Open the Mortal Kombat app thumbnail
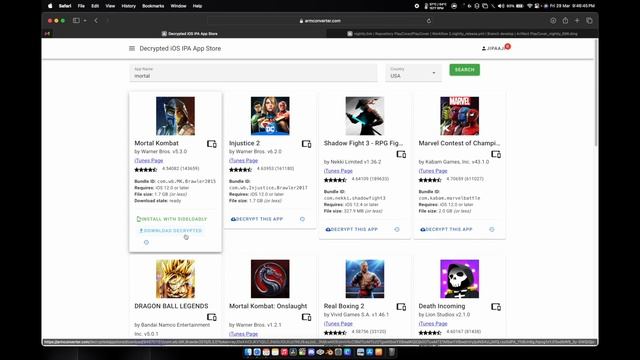Image resolution: width=640 pixels, height=360 pixels. point(176,116)
